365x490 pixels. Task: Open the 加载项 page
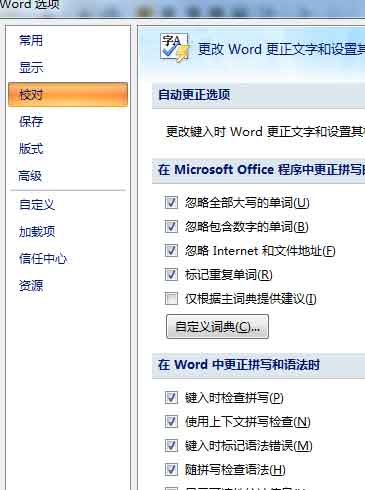pos(37,231)
